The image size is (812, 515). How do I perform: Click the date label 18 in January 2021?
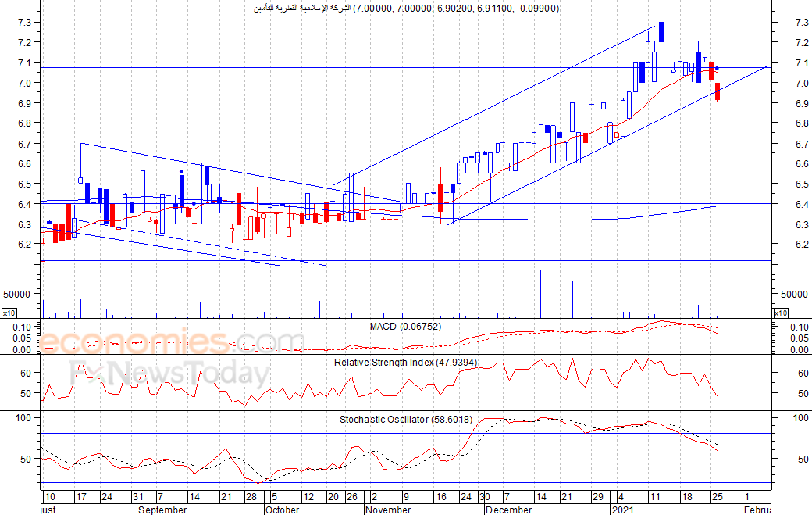pos(686,497)
